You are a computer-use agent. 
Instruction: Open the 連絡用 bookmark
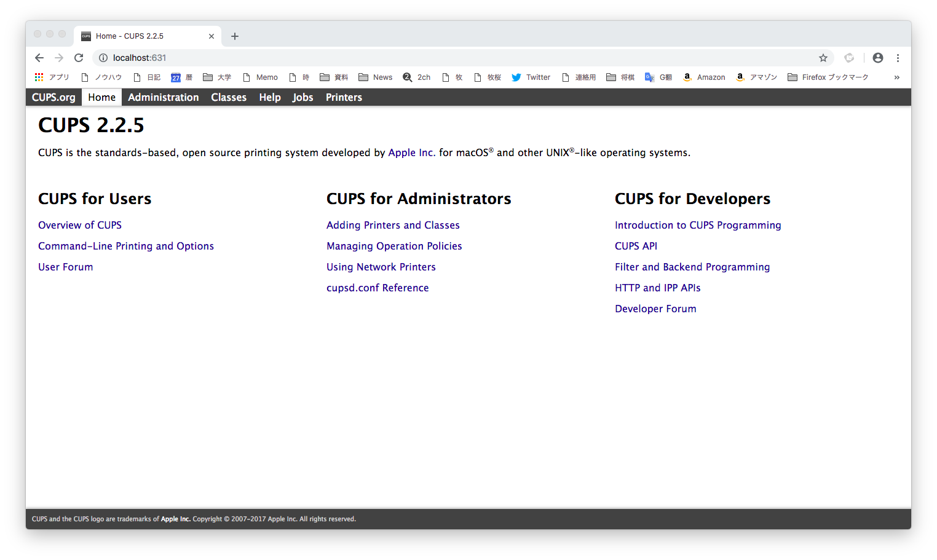click(x=579, y=77)
